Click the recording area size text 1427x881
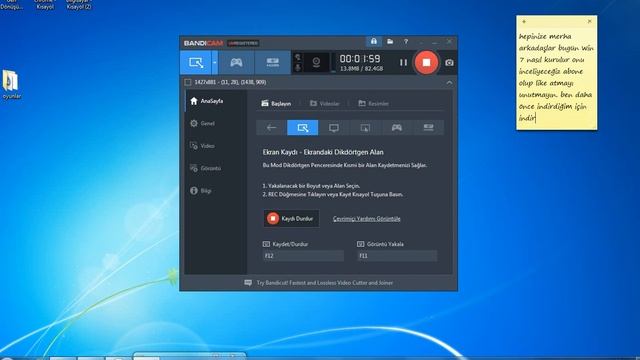This screenshot has width=640, height=360. tap(230, 82)
